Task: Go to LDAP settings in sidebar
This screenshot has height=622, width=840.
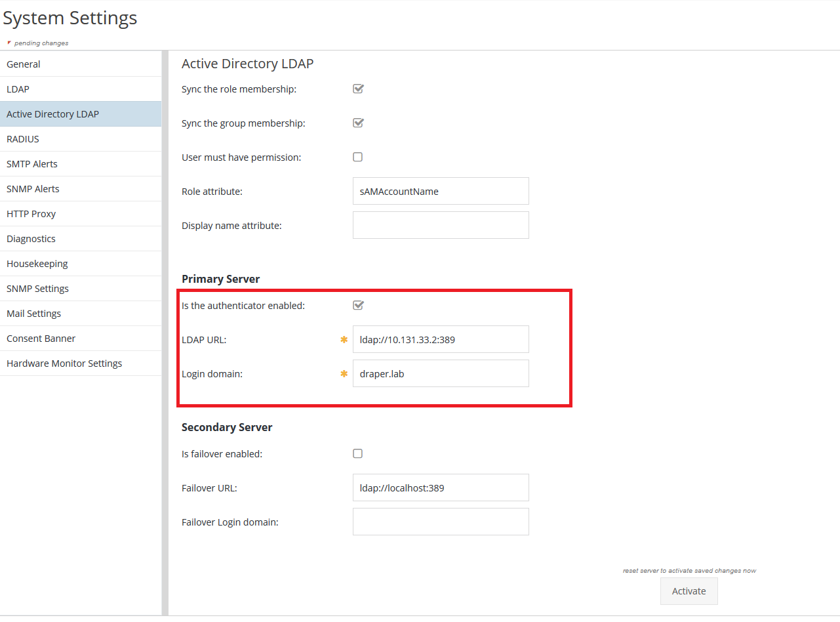Action: pos(18,89)
